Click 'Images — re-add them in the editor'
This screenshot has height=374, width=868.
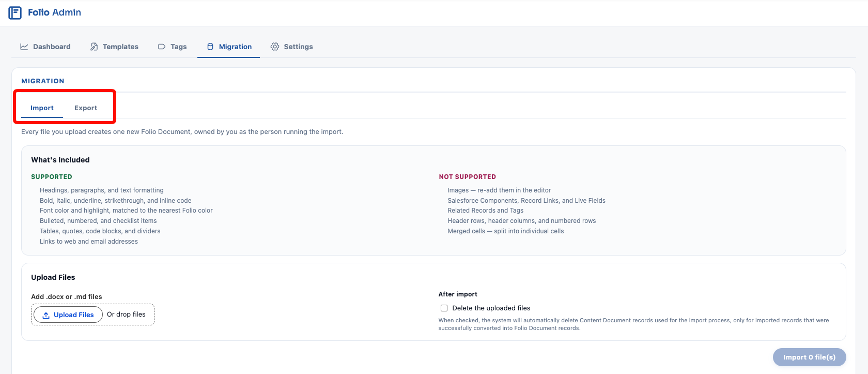click(x=499, y=190)
